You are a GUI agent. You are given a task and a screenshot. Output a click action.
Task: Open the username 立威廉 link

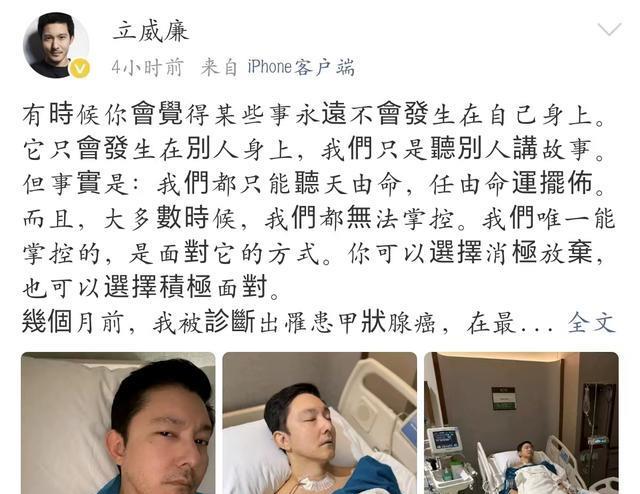[151, 31]
